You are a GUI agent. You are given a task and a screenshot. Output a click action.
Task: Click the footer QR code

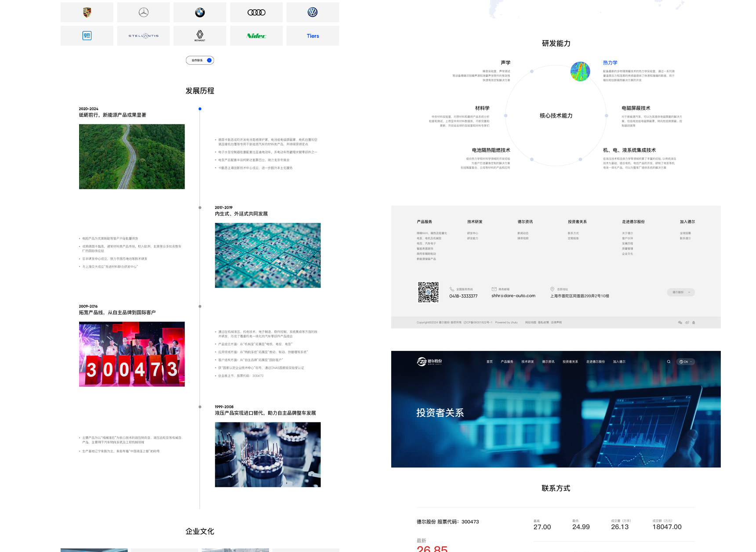tap(428, 292)
